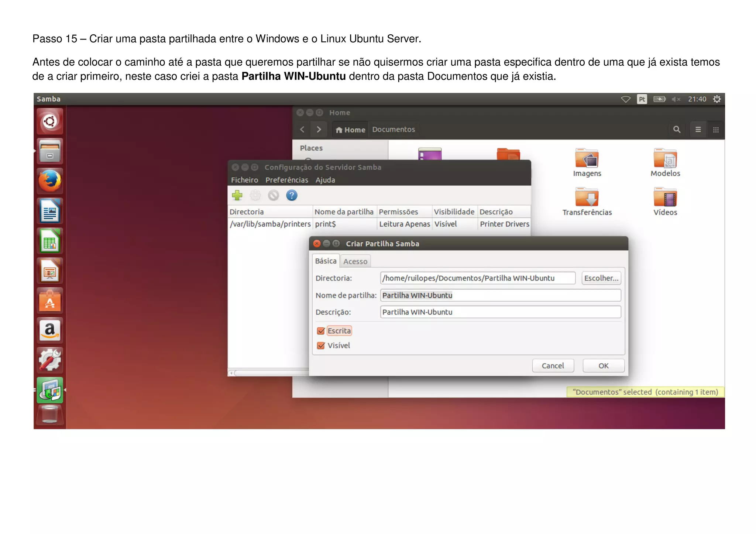
Task: Click the green plus add share icon
Action: pyautogui.click(x=237, y=195)
